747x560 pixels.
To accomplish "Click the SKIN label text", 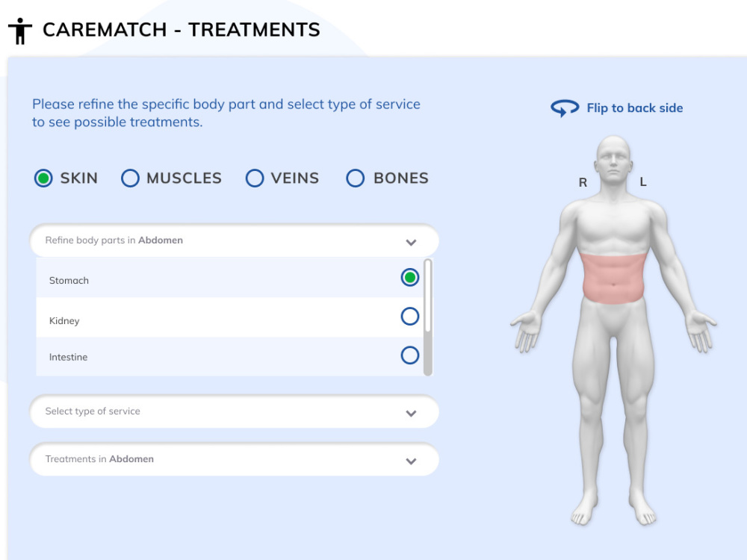I will tap(79, 178).
